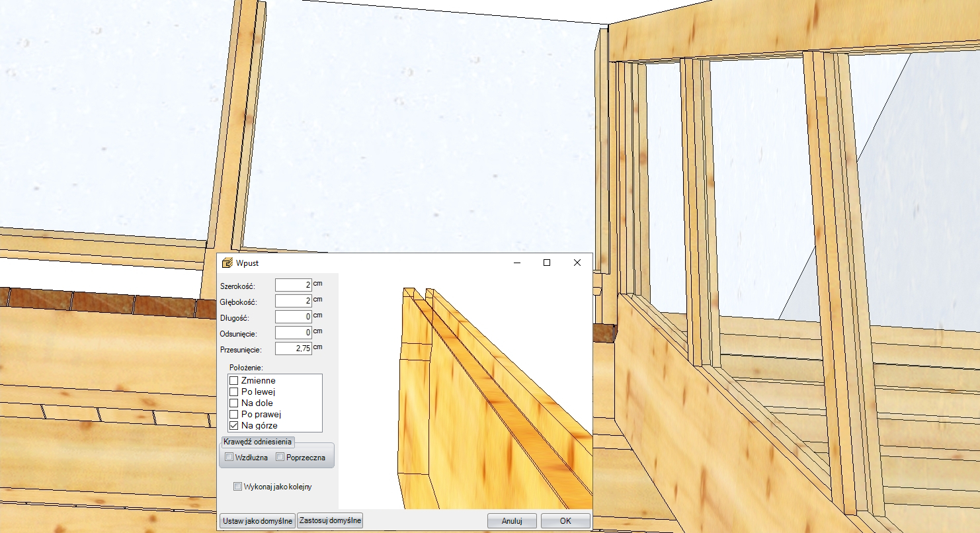Viewport: 980px width, 533px height.
Task: Cancel the dialog with Anuluj
Action: (x=512, y=520)
